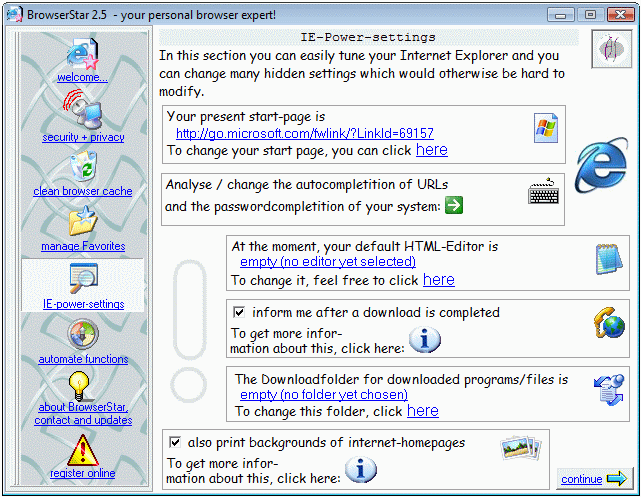Click the globe and phone icon
Screen dimensions: 641x497
click(609, 322)
